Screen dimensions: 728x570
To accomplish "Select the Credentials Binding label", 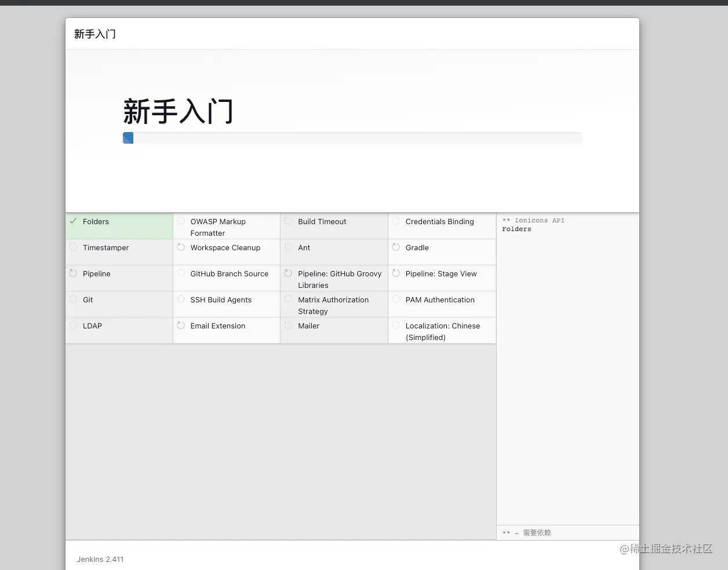I will pyautogui.click(x=439, y=221).
